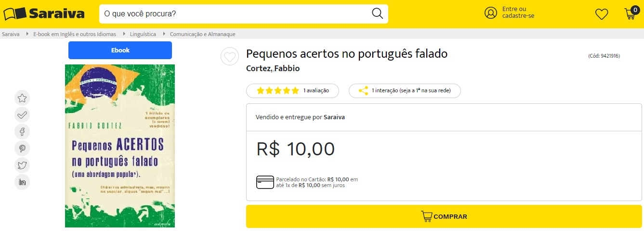Toggle favorite heart beside book title

coord(230,57)
